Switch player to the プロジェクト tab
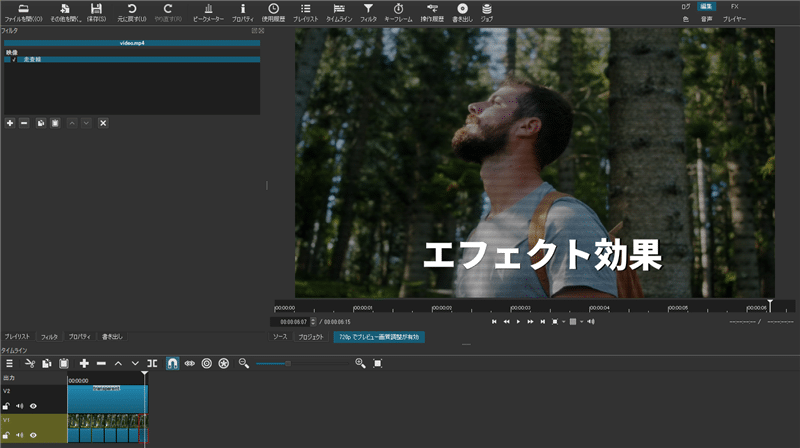Image resolution: width=800 pixels, height=448 pixels. click(311, 337)
